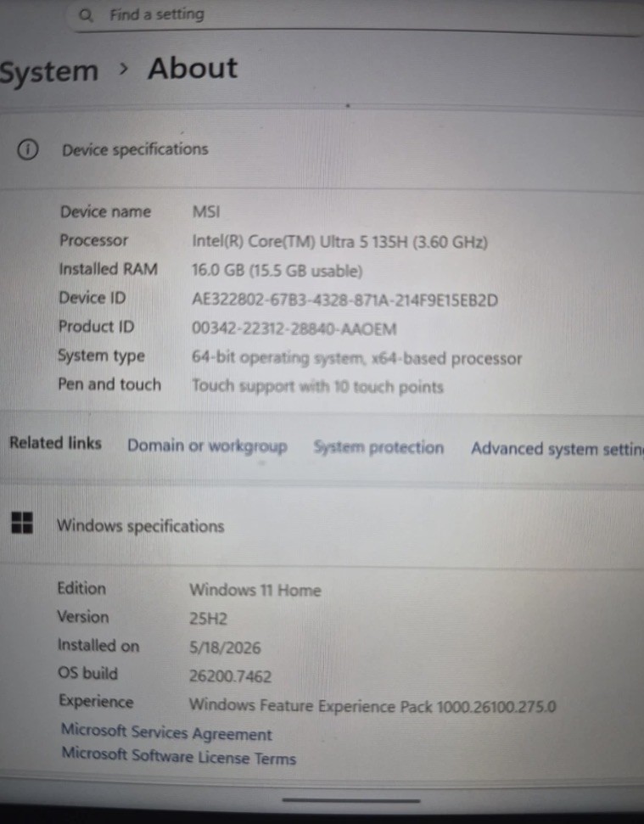Image resolution: width=644 pixels, height=824 pixels.
Task: Select the Intel Core Ultra 5 135H value
Action: [340, 242]
